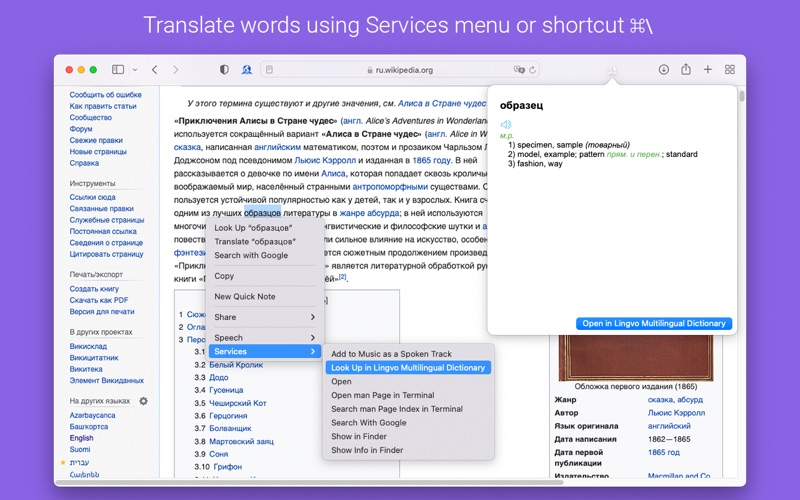Viewport: 800px width, 500px height.
Task: Open the Downloads toolbar icon
Action: click(663, 69)
